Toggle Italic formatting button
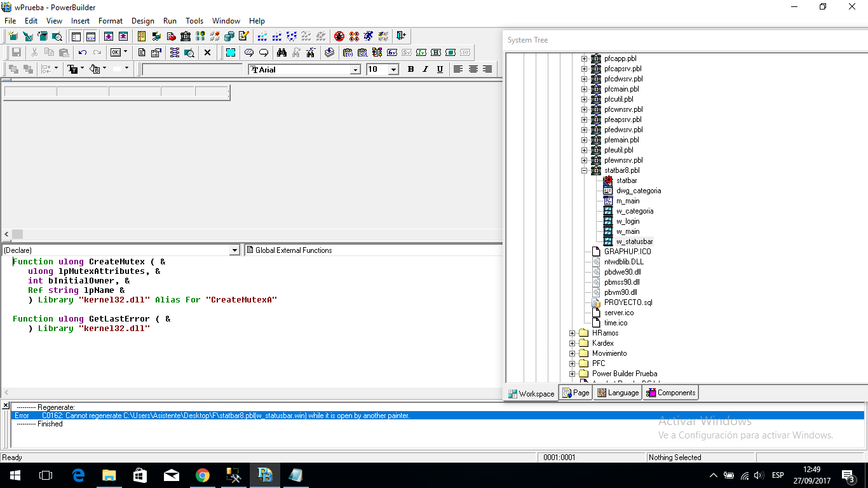The width and height of the screenshot is (868, 488). (x=425, y=69)
